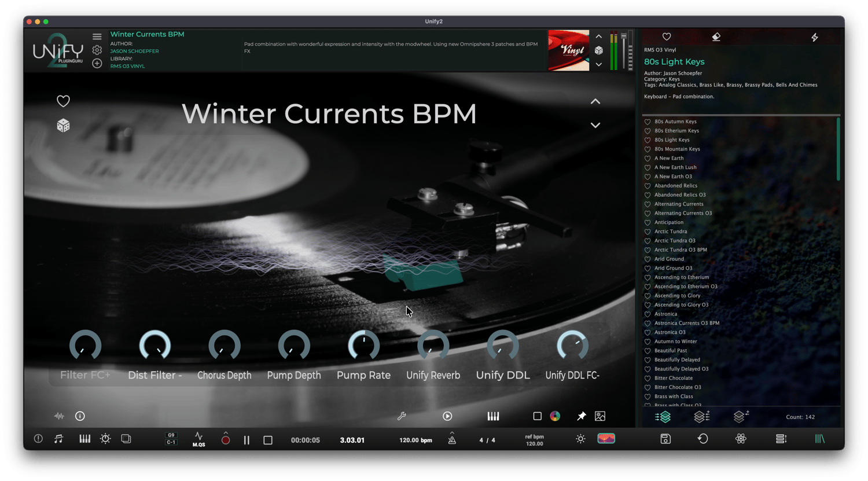Favorite Winter Currents BPM with the large heart
Image resolution: width=868 pixels, height=481 pixels.
(x=63, y=101)
